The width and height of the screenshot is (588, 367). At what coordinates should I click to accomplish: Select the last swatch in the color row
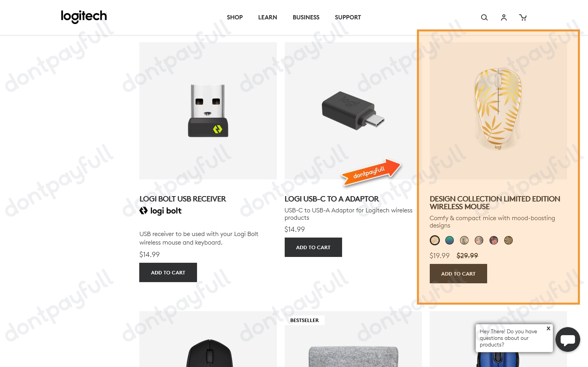point(508,240)
